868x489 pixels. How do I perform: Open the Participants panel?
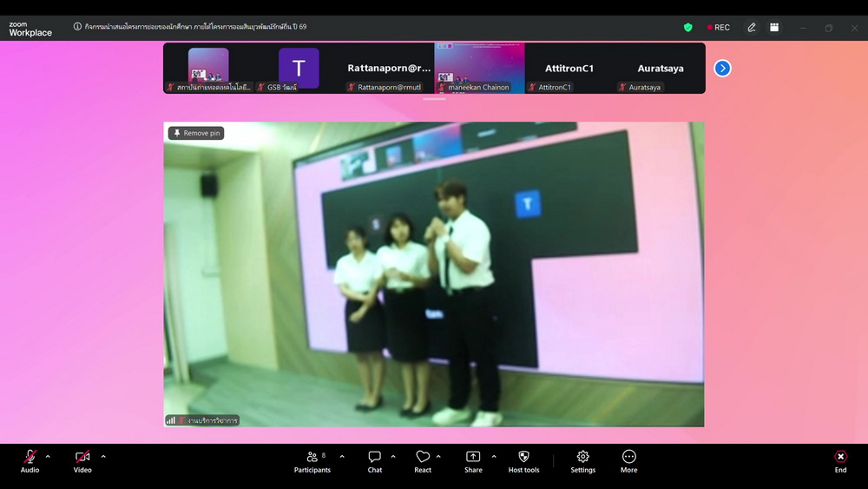click(x=312, y=460)
